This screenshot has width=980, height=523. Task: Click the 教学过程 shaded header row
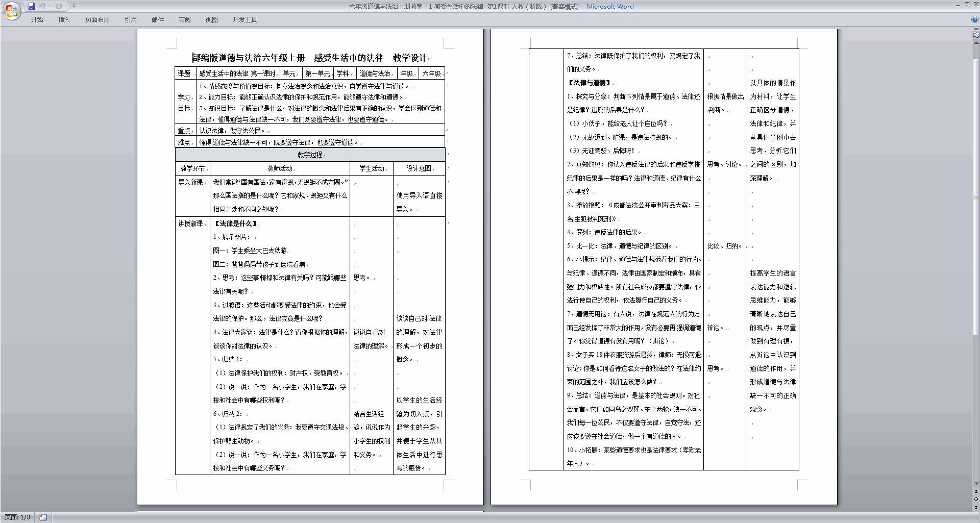point(310,155)
